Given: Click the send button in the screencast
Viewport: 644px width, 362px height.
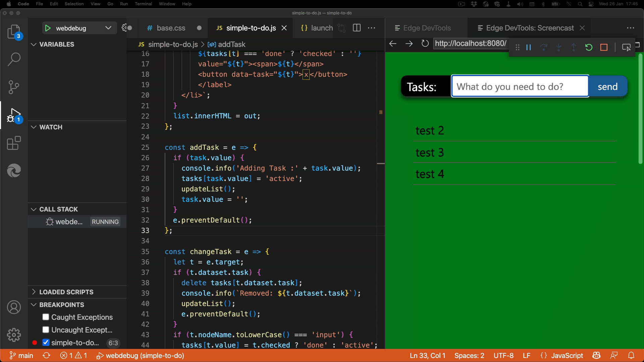Looking at the screenshot, I should coord(608,86).
